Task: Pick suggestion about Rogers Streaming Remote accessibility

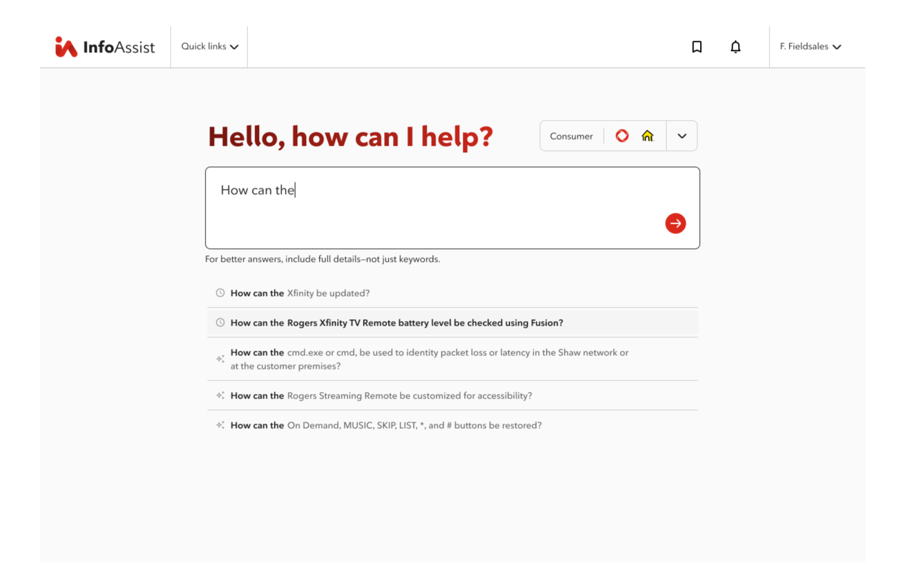Action: pyautogui.click(x=452, y=395)
